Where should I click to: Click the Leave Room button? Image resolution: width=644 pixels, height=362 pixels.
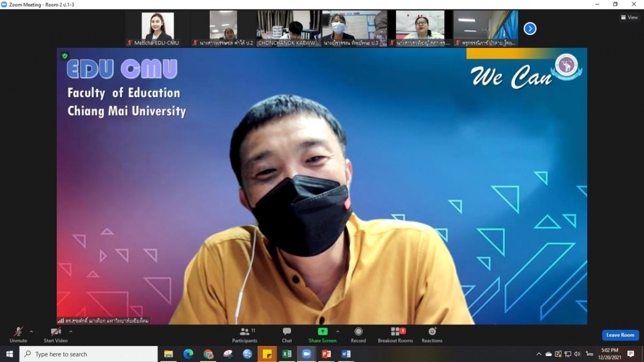620,335
